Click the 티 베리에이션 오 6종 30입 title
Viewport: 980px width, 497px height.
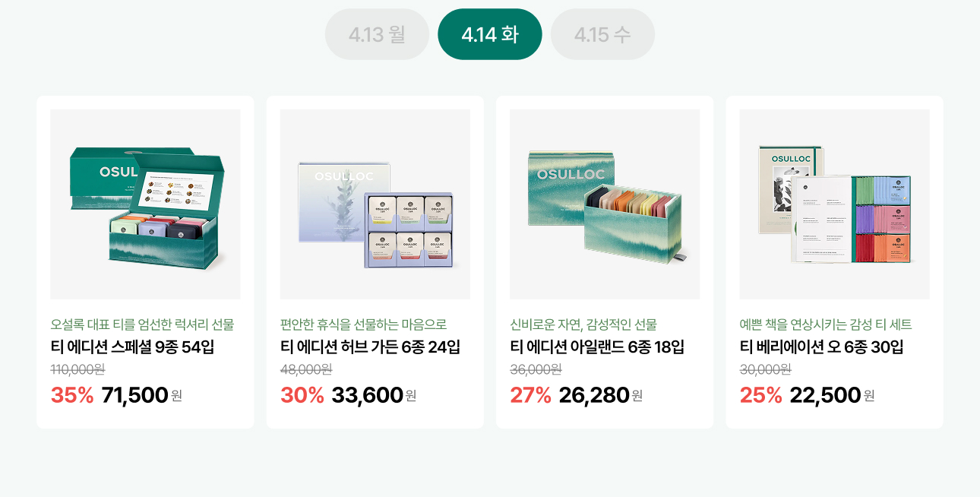[x=821, y=347]
